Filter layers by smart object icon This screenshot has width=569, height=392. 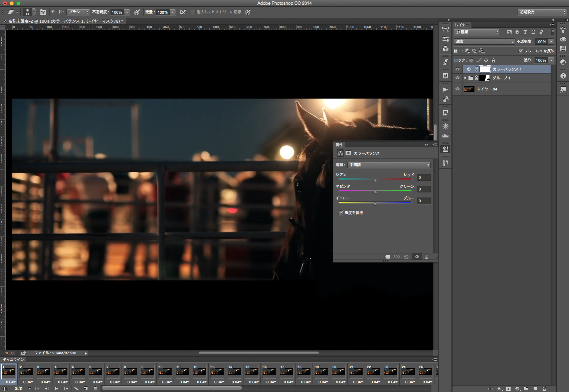coord(541,32)
